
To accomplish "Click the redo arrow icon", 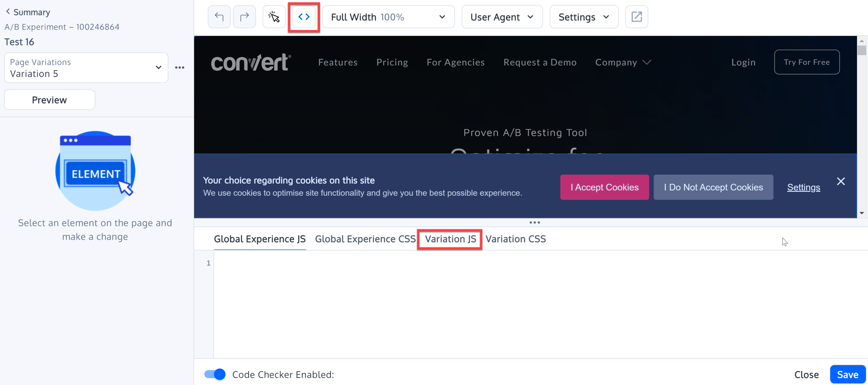I will (x=244, y=16).
